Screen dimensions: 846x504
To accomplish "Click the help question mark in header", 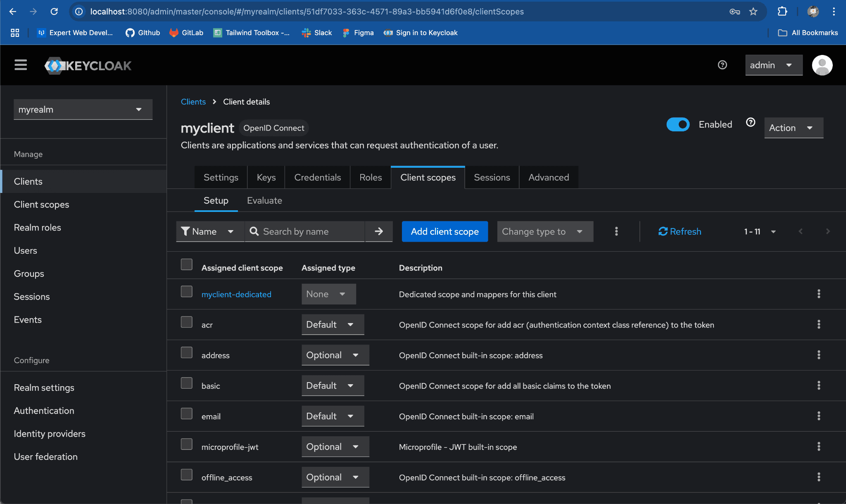I will (x=722, y=65).
